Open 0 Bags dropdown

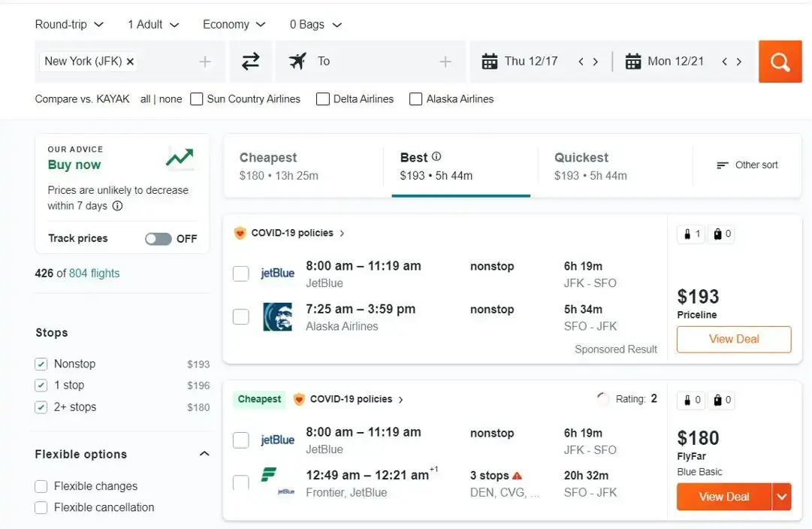point(315,24)
